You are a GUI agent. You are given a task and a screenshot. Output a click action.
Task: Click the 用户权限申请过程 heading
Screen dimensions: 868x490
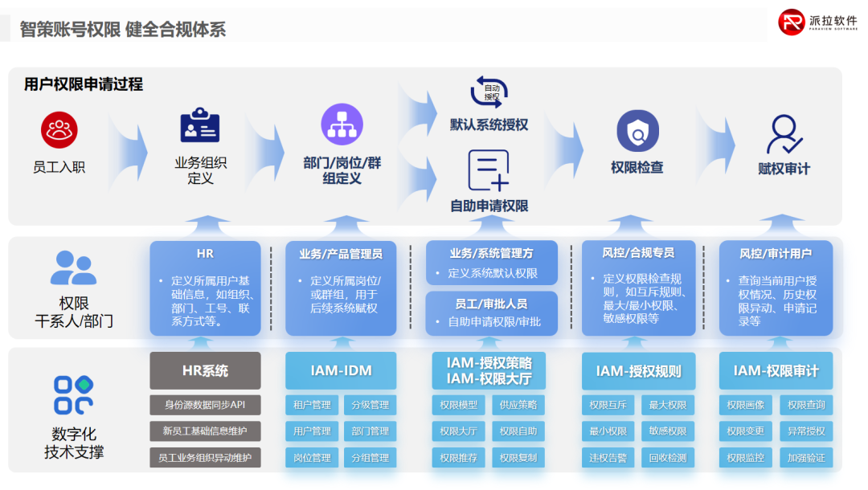[x=84, y=84]
